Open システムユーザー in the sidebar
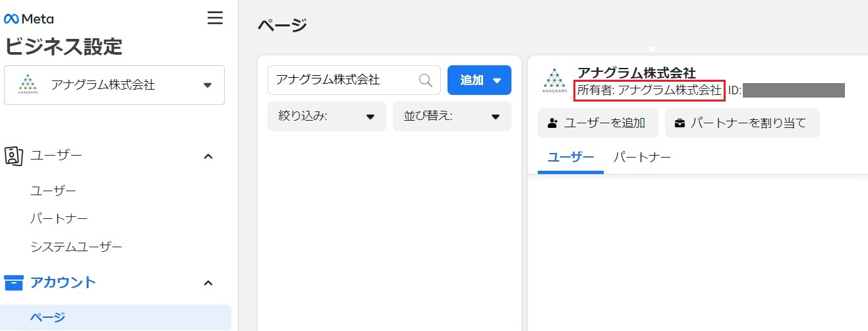868x331 pixels. (76, 247)
